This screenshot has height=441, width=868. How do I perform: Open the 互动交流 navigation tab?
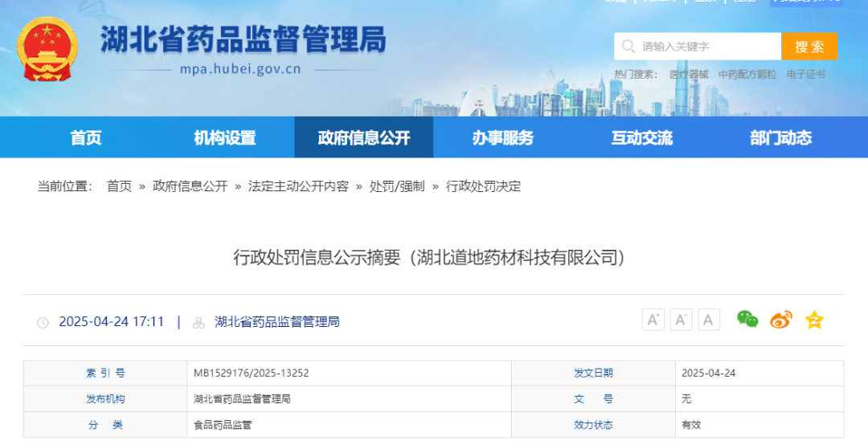[641, 137]
